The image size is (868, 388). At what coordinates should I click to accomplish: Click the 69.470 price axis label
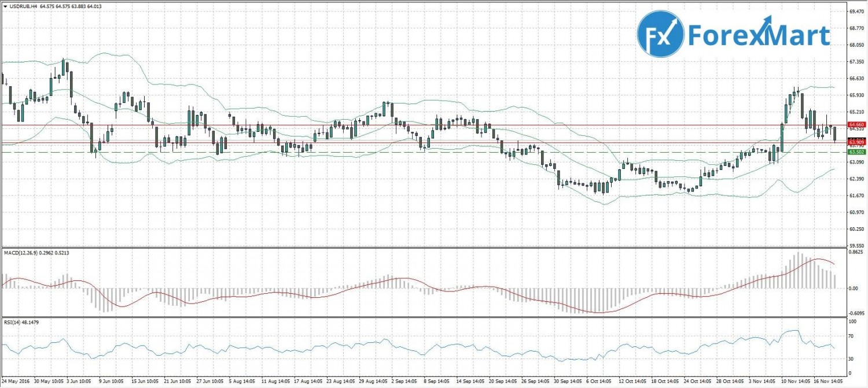pos(856,11)
